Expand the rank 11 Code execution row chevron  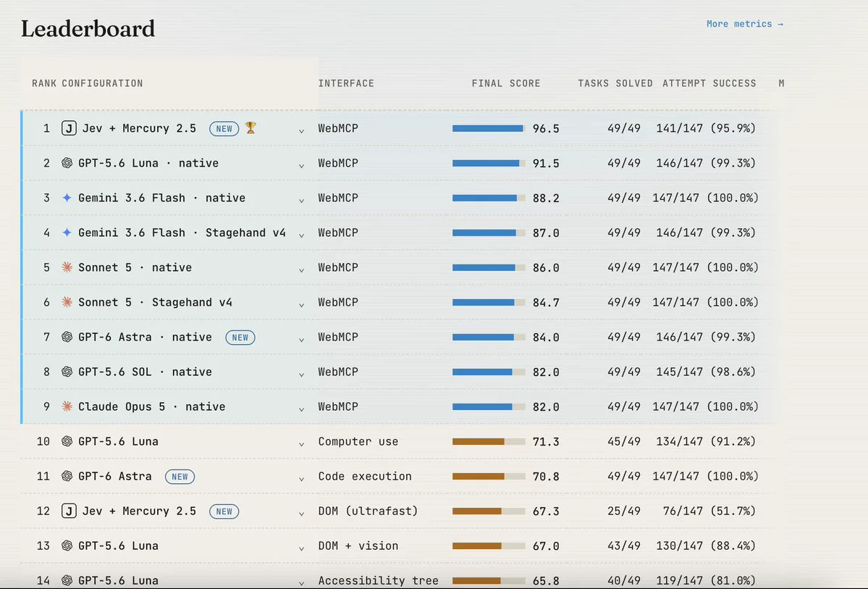[302, 479]
